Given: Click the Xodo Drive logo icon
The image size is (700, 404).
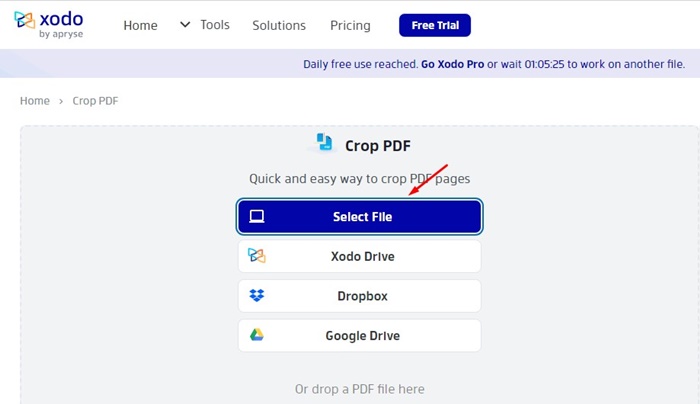Looking at the screenshot, I should (x=257, y=256).
